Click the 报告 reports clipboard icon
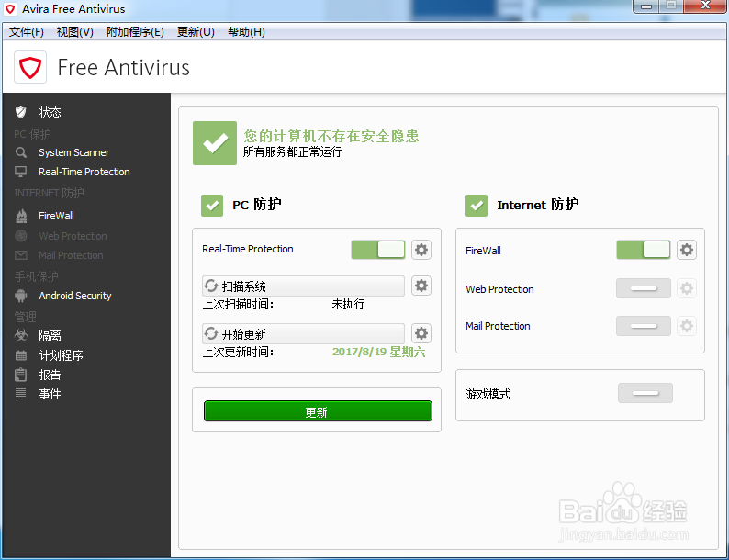Image resolution: width=729 pixels, height=560 pixels. [21, 375]
